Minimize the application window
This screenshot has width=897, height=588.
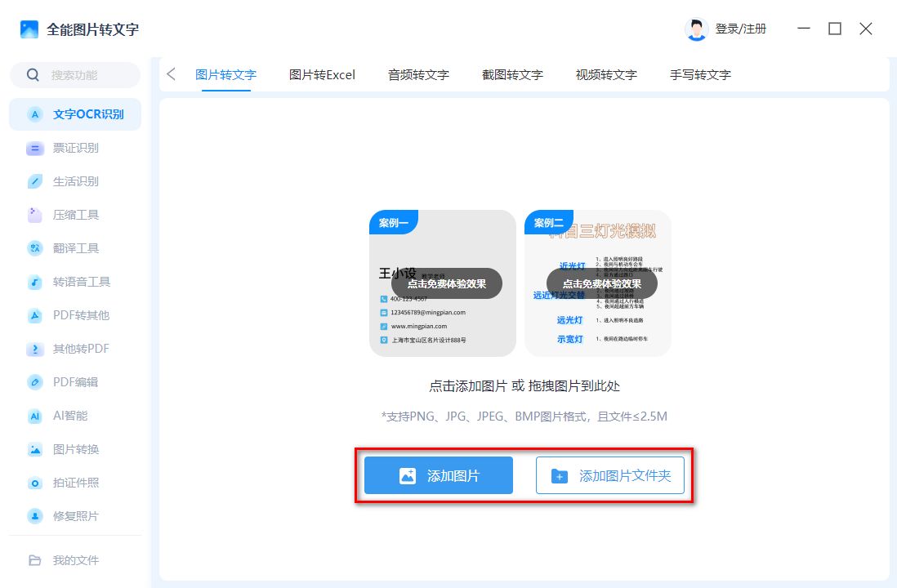[804, 29]
